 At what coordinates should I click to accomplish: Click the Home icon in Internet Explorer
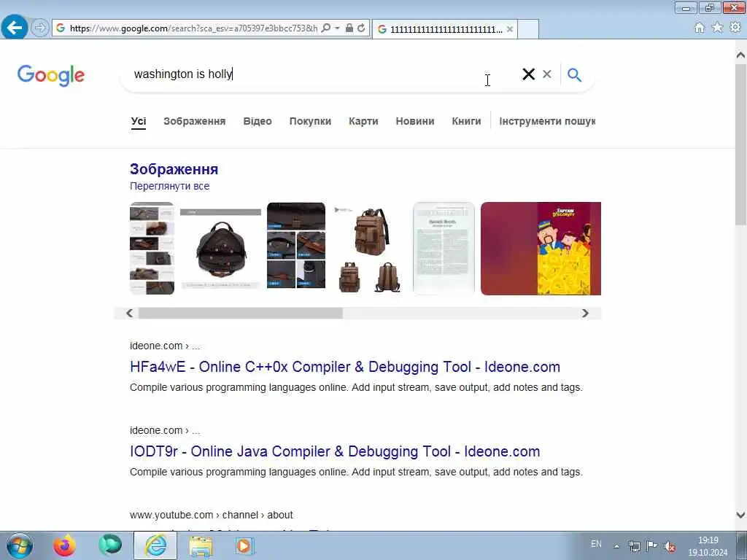tap(700, 28)
